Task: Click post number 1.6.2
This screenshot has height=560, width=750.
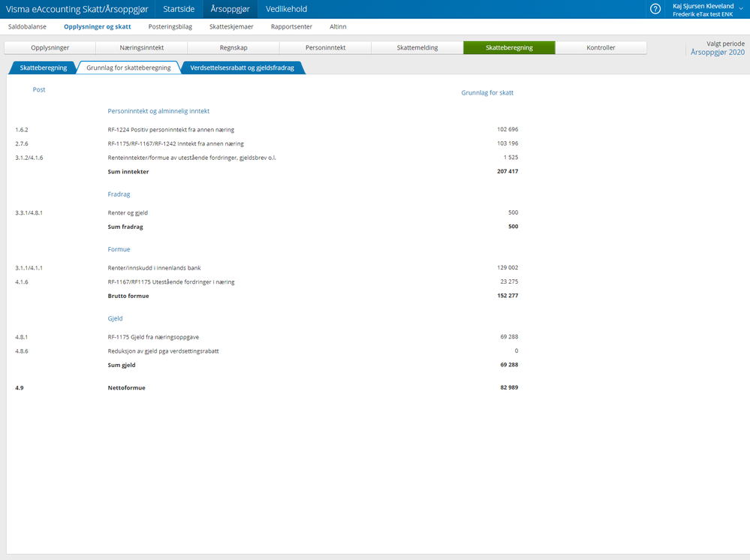Action: [22, 130]
